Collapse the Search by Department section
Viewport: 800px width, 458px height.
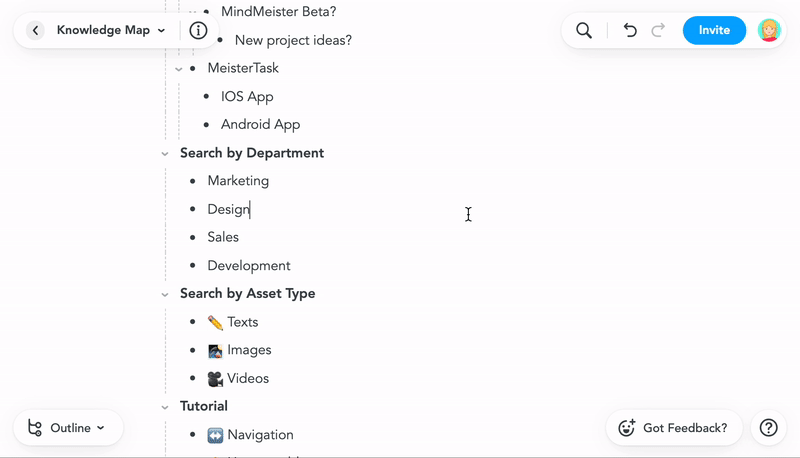tap(165, 154)
